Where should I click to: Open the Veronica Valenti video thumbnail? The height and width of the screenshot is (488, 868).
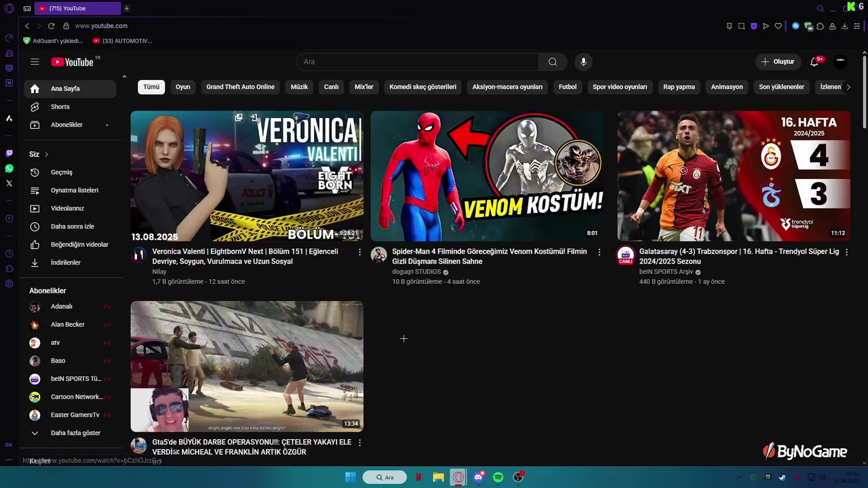247,176
